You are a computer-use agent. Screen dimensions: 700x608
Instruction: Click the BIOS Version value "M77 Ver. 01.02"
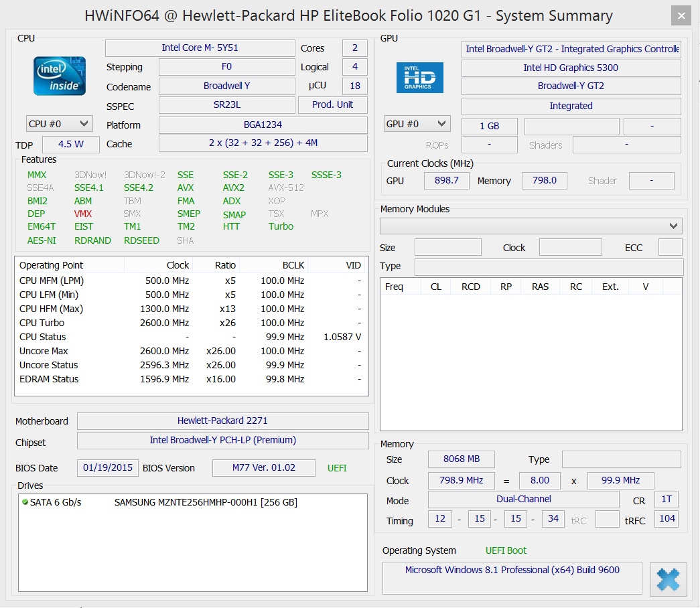click(264, 468)
